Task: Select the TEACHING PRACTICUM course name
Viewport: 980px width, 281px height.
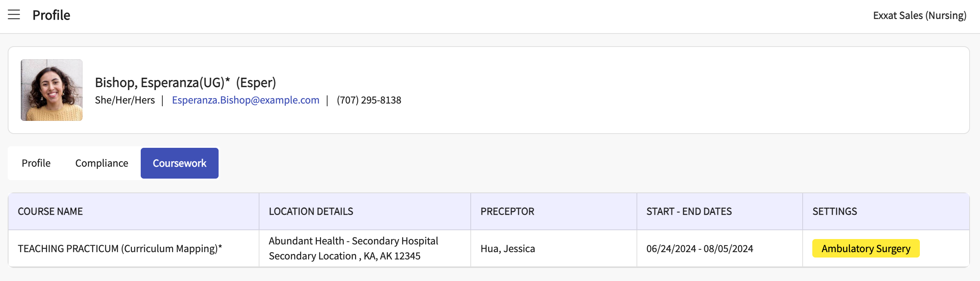Action: (x=120, y=249)
